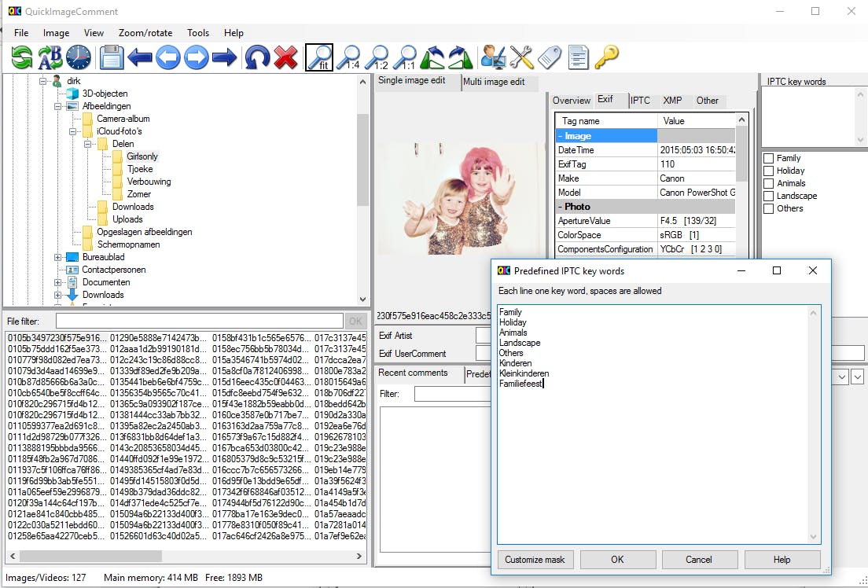868x588 pixels.
Task: Select the Contactpersonen folder icon in tree
Action: (72, 270)
